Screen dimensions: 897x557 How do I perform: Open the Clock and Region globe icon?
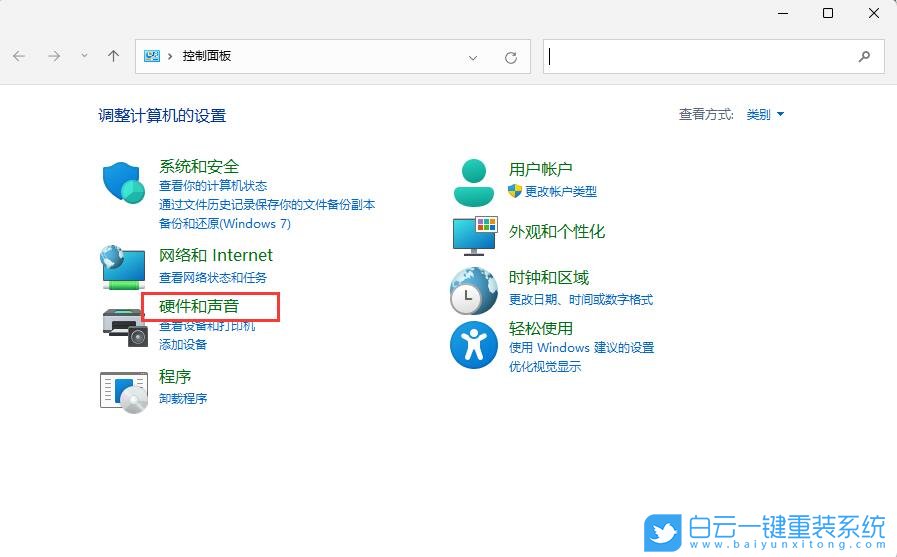point(474,291)
